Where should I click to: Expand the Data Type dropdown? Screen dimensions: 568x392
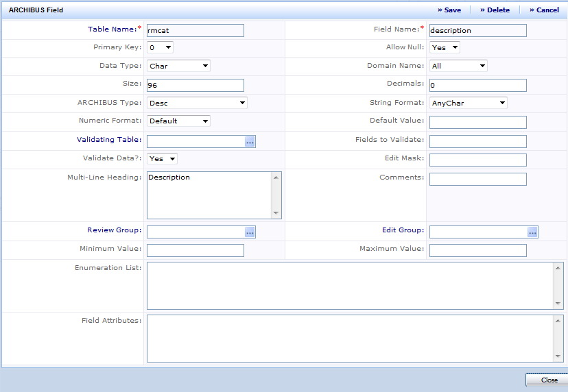point(178,66)
